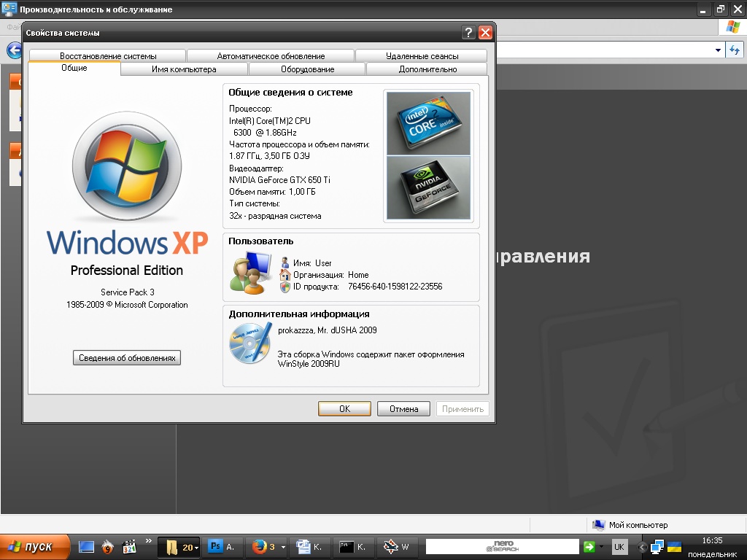Click the Мой компьютер status bar entry
The image size is (747, 560).
[x=630, y=525]
